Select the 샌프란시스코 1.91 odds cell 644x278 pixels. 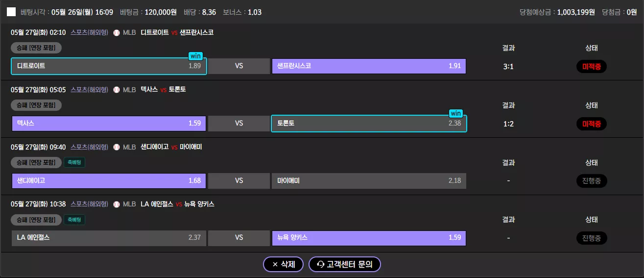(x=369, y=66)
